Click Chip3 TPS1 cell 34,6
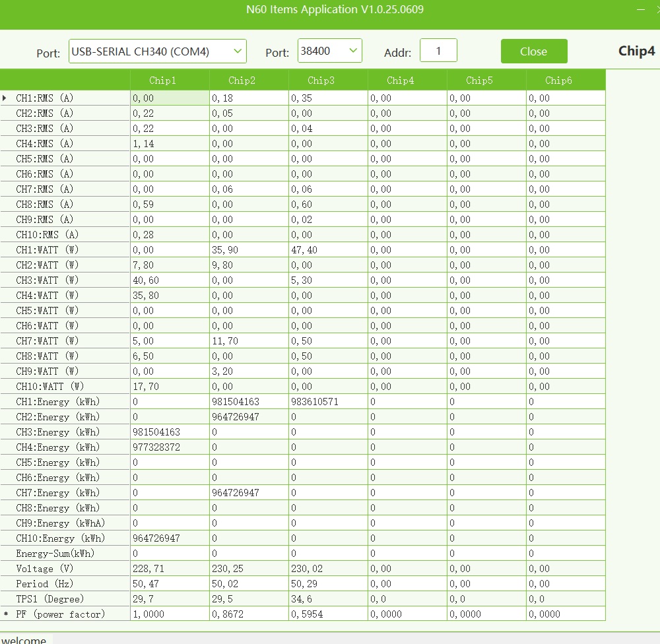 pos(328,599)
